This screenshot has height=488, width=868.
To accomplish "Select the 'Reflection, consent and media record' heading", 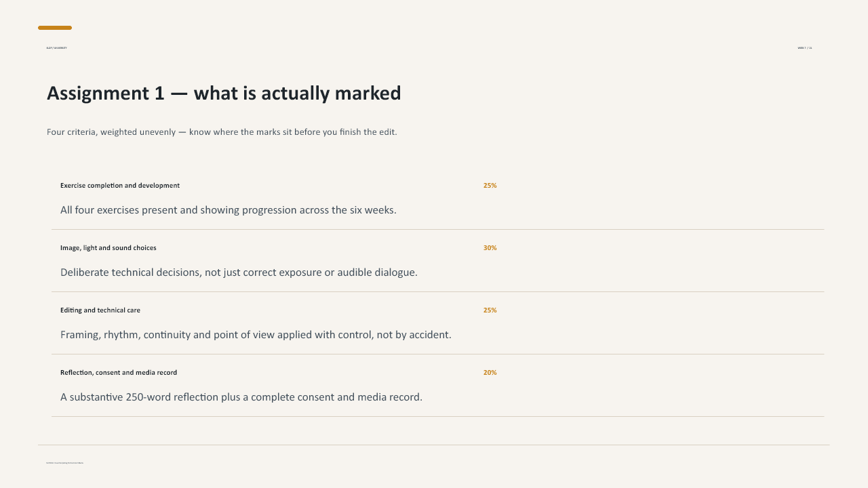I will 119,372.
